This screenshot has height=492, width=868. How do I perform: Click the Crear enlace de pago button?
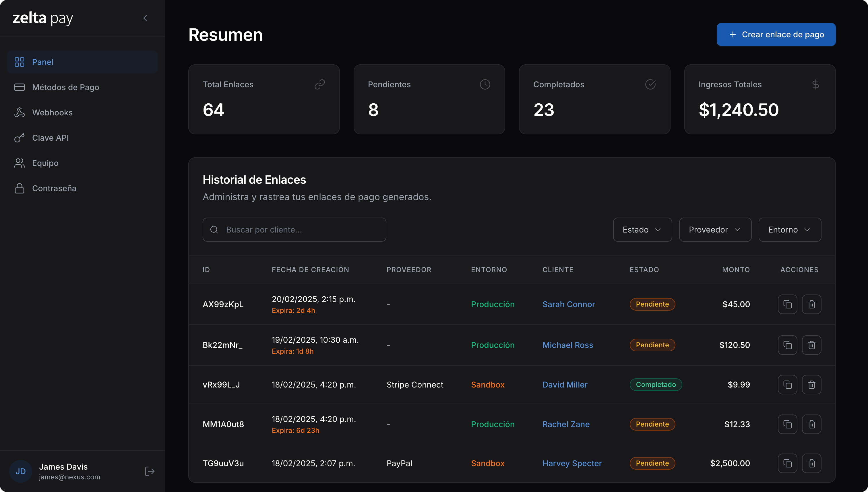[x=776, y=34]
